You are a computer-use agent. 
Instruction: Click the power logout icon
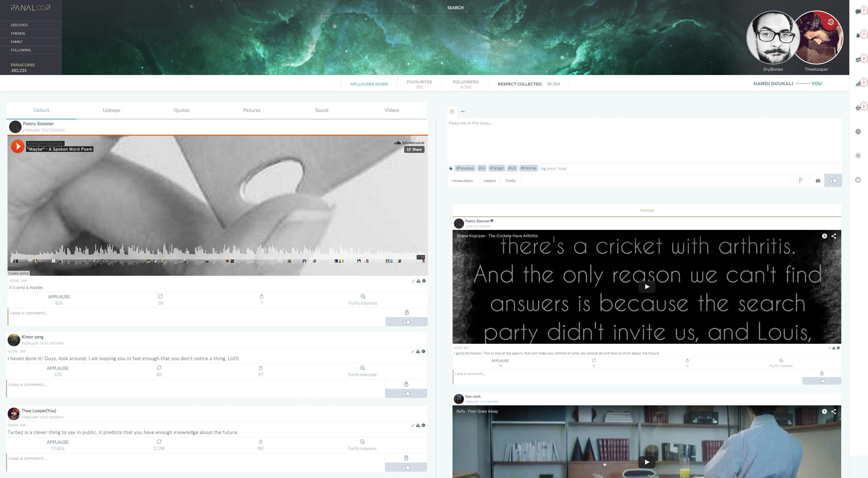tap(858, 179)
